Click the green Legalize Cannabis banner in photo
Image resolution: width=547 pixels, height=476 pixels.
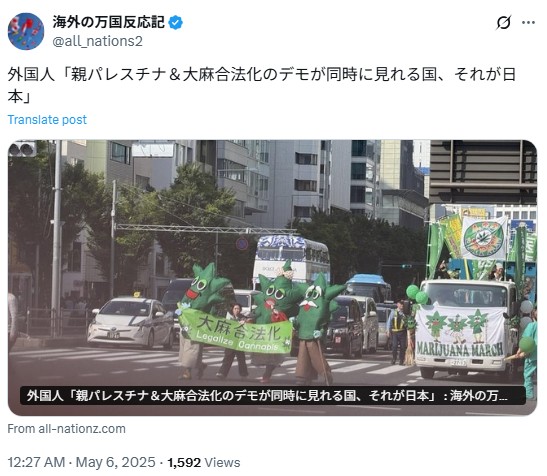tap(235, 331)
